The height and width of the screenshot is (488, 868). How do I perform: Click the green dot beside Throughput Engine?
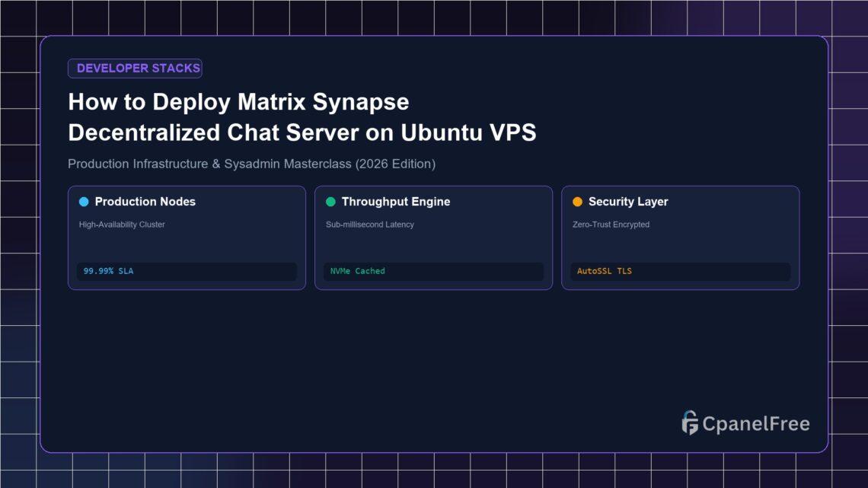point(330,202)
